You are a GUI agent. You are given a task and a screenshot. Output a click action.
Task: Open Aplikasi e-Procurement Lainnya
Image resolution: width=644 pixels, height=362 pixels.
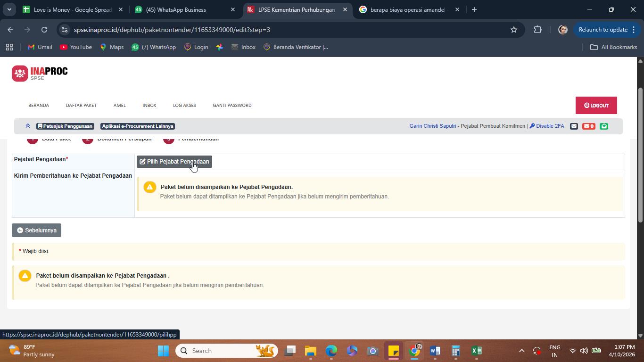(138, 126)
